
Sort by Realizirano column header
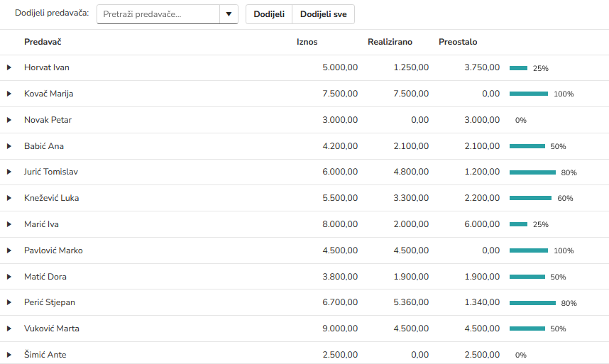(390, 42)
